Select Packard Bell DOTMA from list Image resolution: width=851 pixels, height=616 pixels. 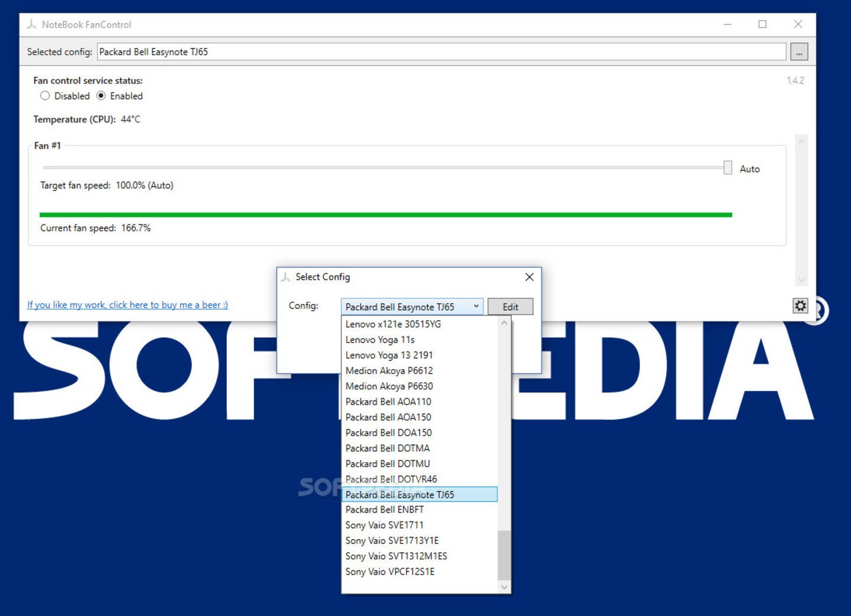point(420,448)
